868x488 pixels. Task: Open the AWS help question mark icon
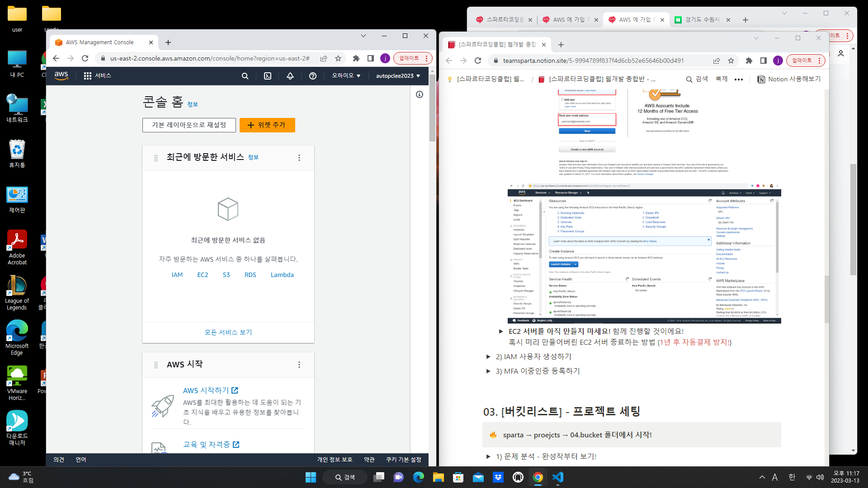click(313, 76)
